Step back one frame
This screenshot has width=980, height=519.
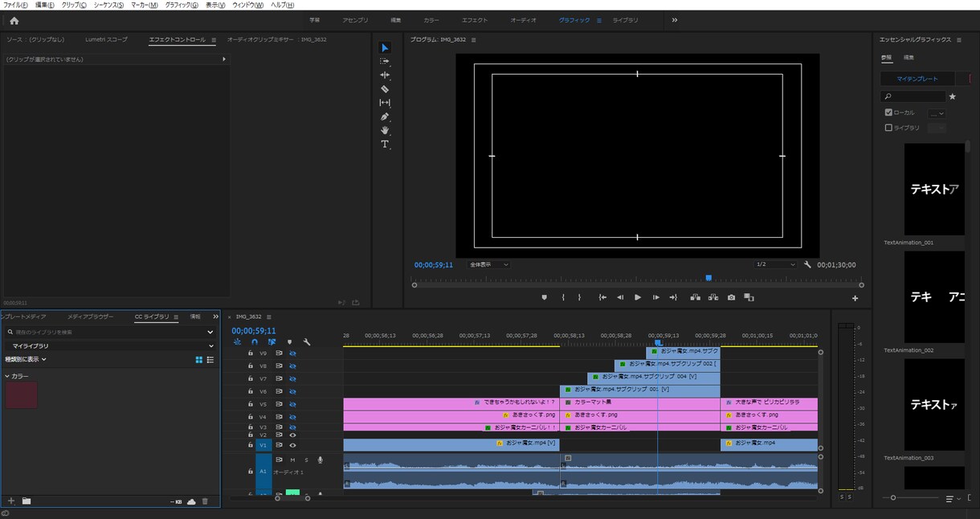[x=620, y=297]
